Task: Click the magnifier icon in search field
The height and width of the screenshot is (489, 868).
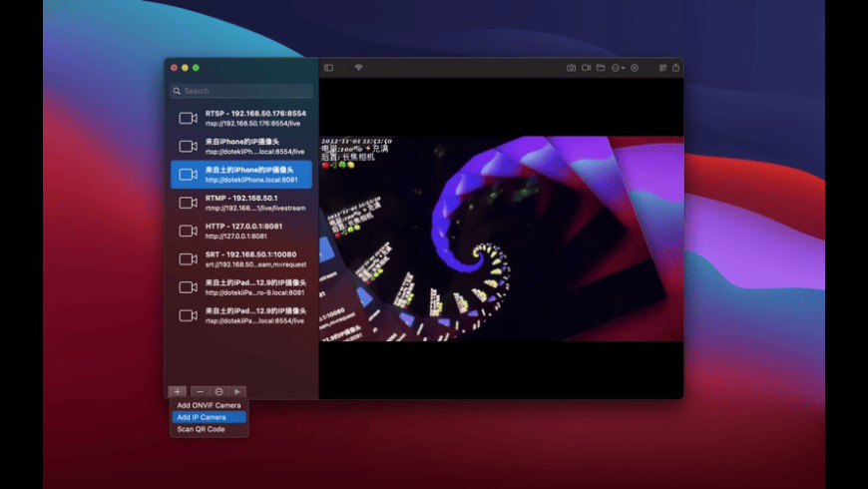Action: pyautogui.click(x=177, y=91)
